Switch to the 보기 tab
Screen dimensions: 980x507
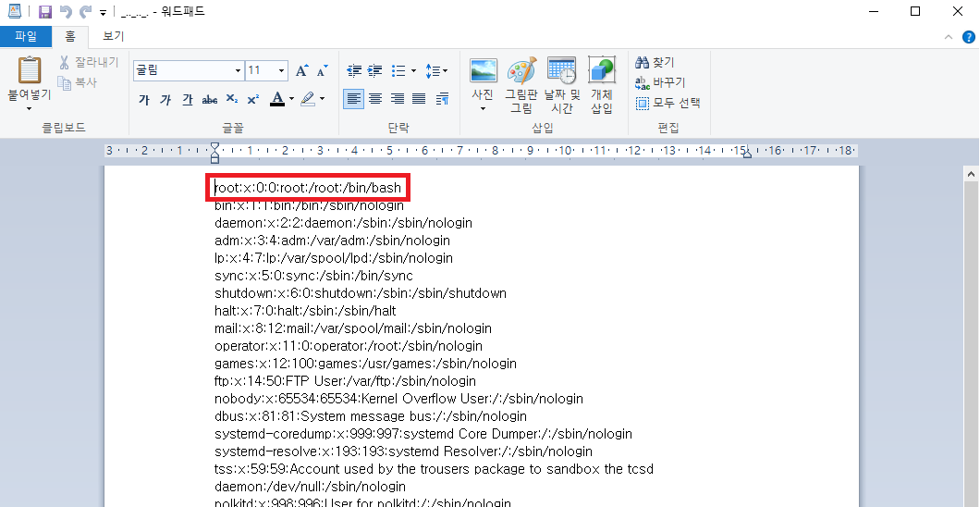click(x=114, y=36)
